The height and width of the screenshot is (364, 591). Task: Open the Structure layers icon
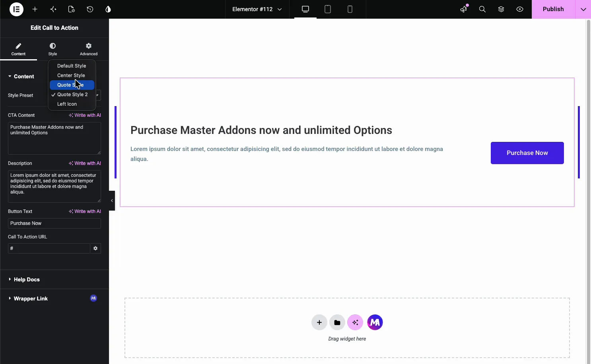pos(501,9)
